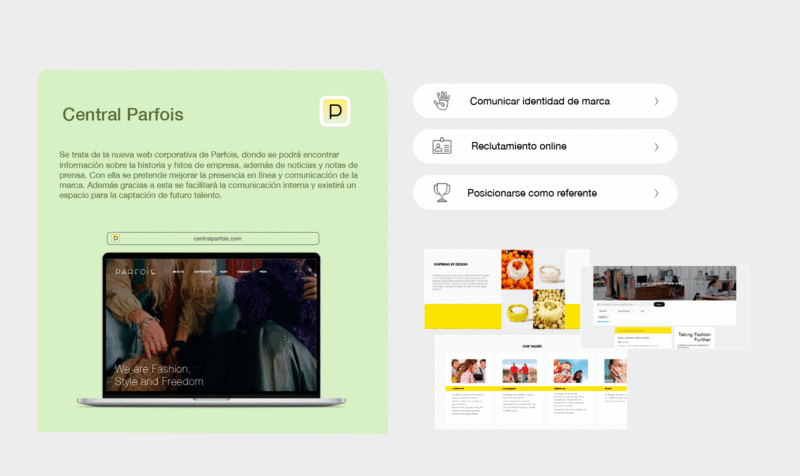
Task: Click the We are Fashion, Style and Freedom text
Action: 159,375
